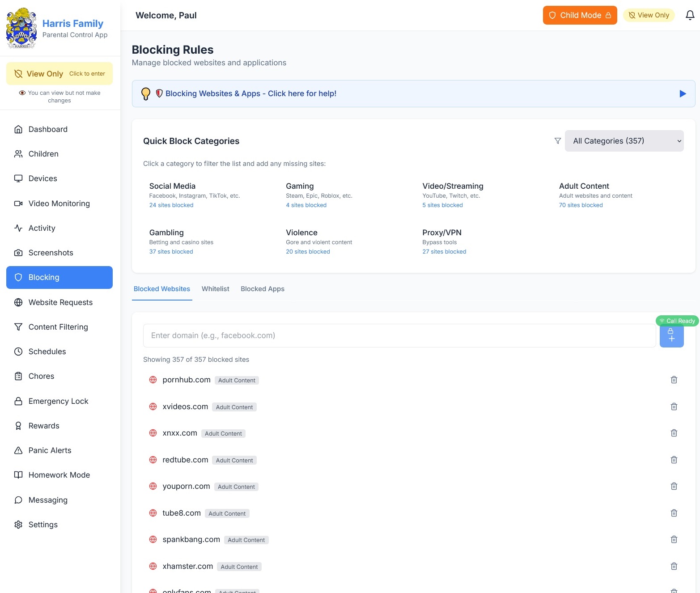Image resolution: width=700 pixels, height=593 pixels.
Task: Click the locked add-domain plus button
Action: tap(671, 335)
